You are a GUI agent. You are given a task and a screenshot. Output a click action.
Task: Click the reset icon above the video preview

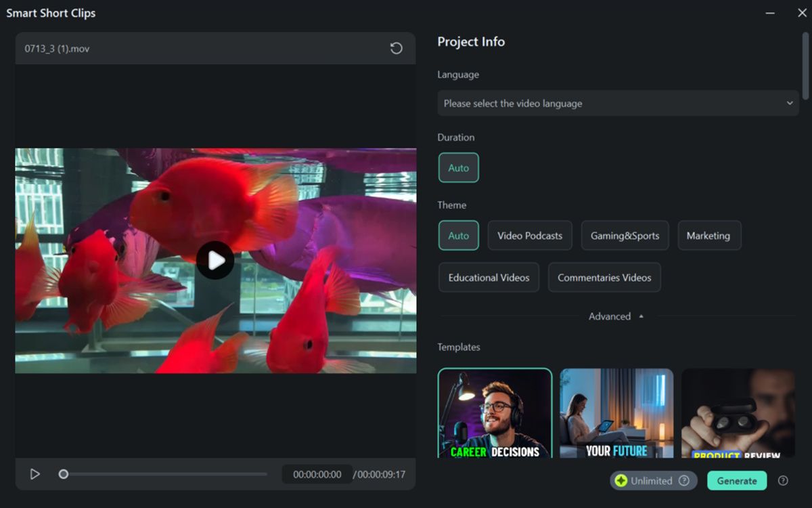point(395,48)
